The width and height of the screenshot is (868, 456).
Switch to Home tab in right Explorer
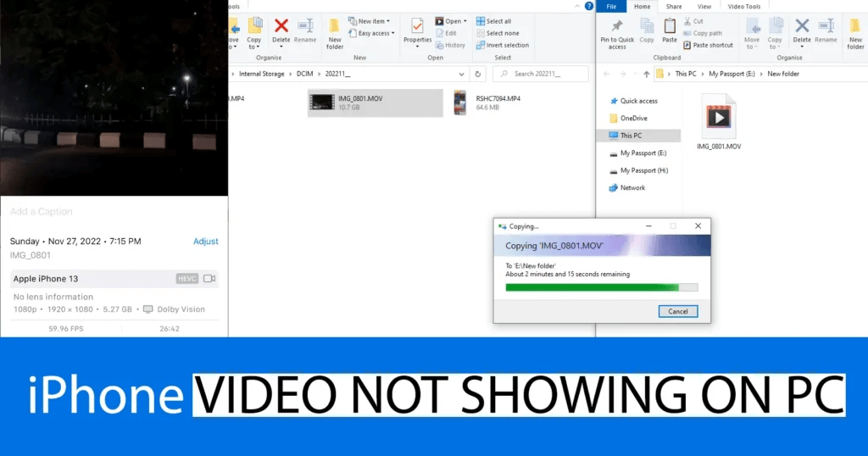(643, 6)
